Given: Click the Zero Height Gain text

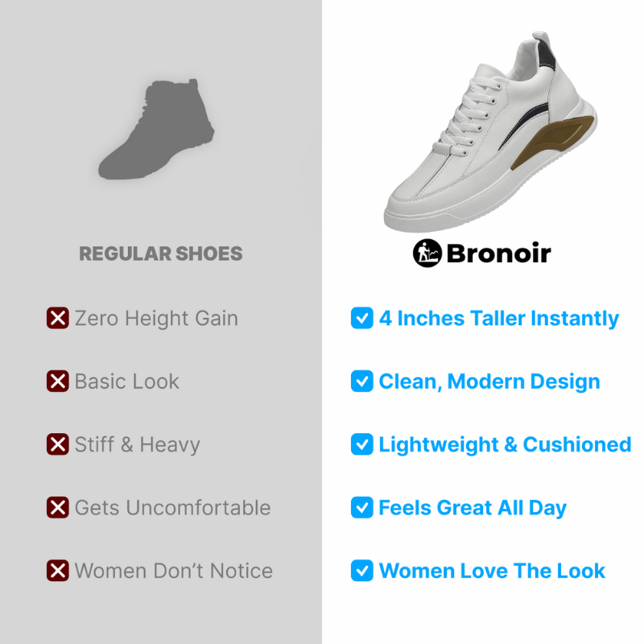Looking at the screenshot, I should [156, 318].
